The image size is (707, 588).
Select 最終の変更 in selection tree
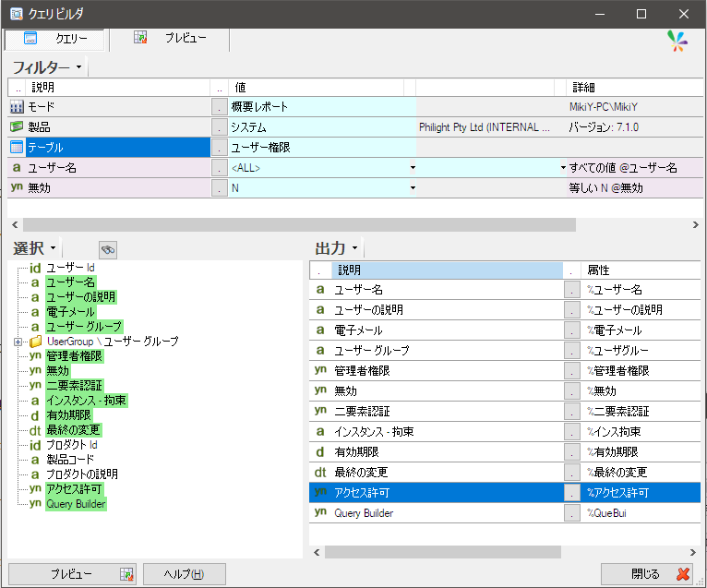pos(74,430)
